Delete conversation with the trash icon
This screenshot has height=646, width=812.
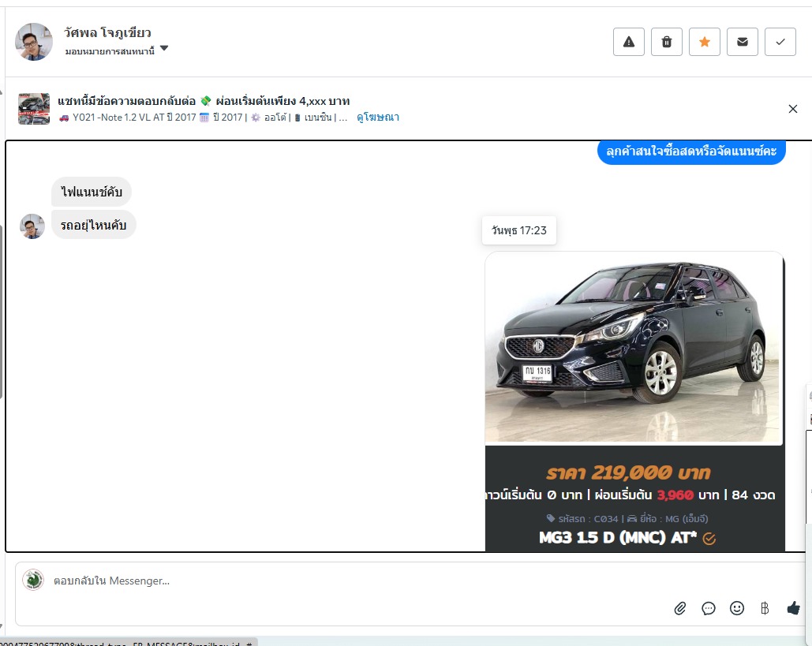click(667, 42)
